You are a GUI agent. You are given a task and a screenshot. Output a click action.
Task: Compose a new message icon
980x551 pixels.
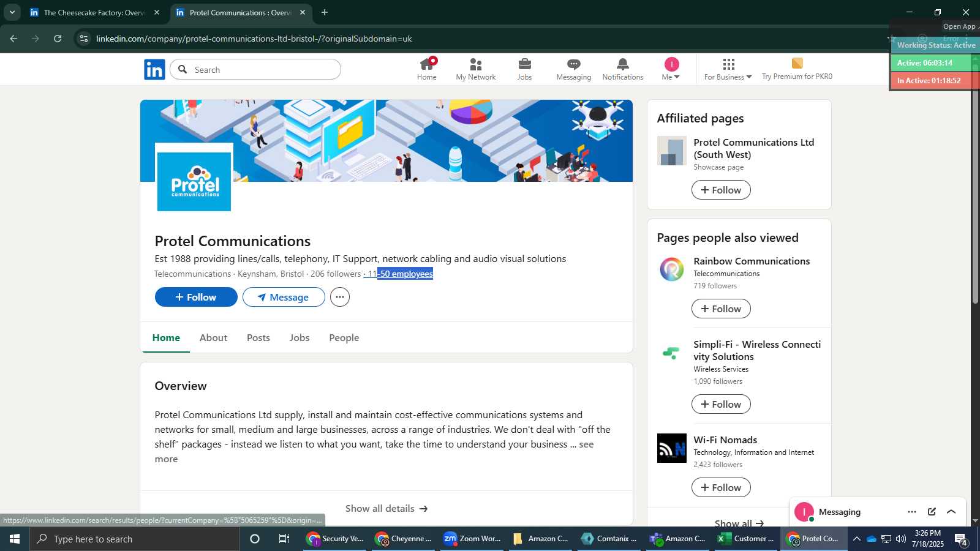coord(932,512)
